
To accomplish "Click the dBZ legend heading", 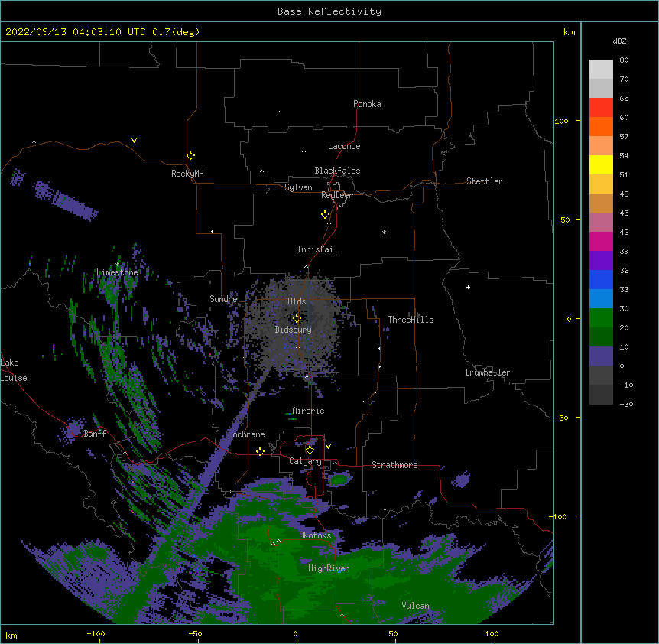I will click(x=619, y=41).
